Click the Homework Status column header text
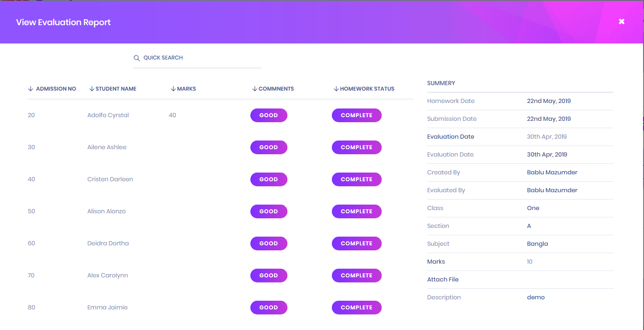 coord(367,89)
